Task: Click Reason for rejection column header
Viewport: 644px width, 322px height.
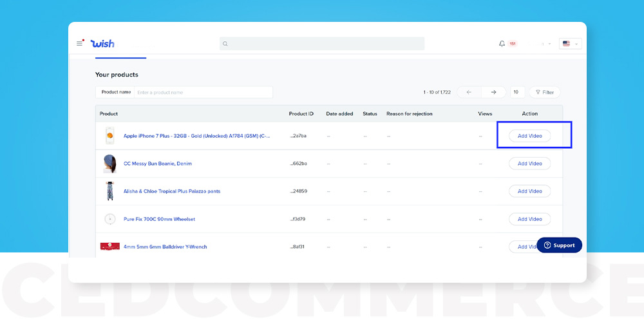Action: pyautogui.click(x=410, y=114)
